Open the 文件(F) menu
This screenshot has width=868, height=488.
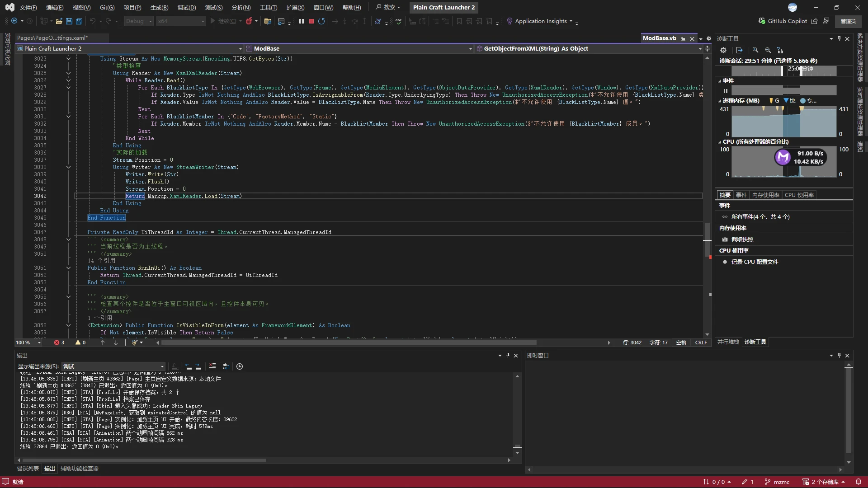point(28,8)
